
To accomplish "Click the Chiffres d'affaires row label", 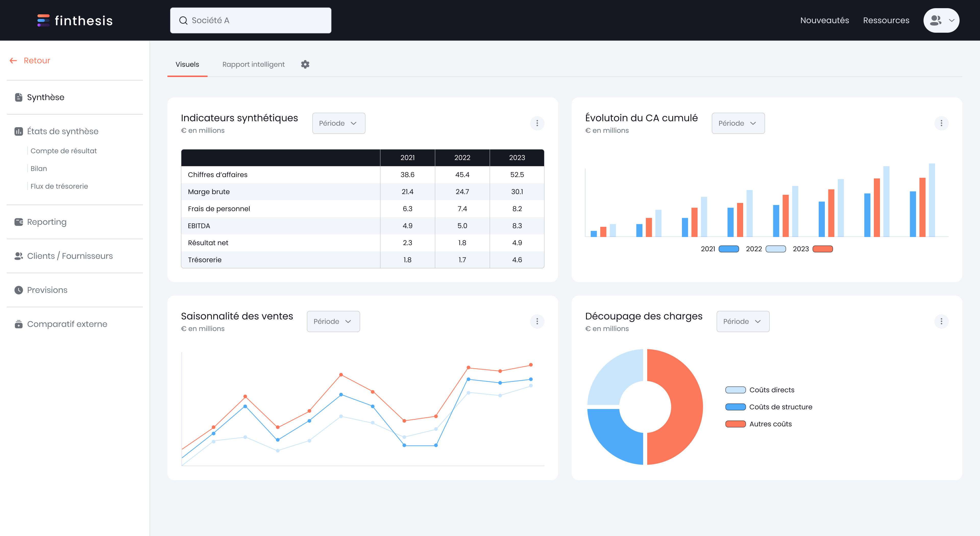I will coord(218,175).
